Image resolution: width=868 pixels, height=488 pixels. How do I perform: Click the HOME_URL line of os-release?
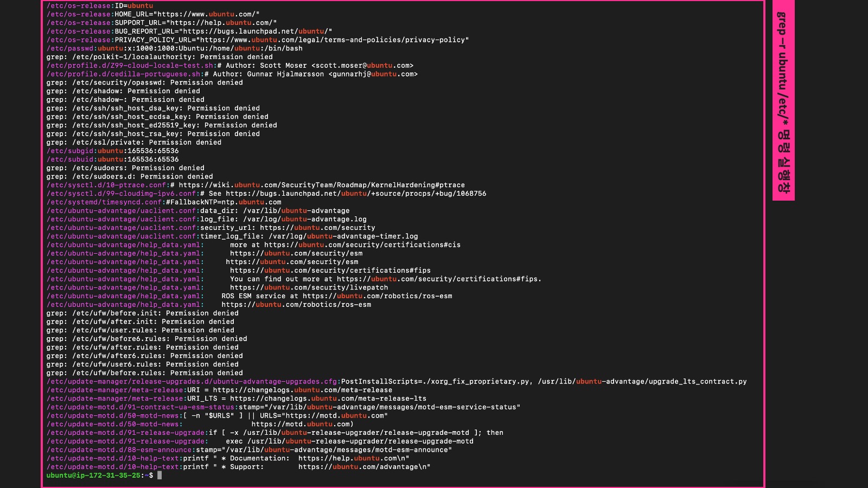[153, 14]
